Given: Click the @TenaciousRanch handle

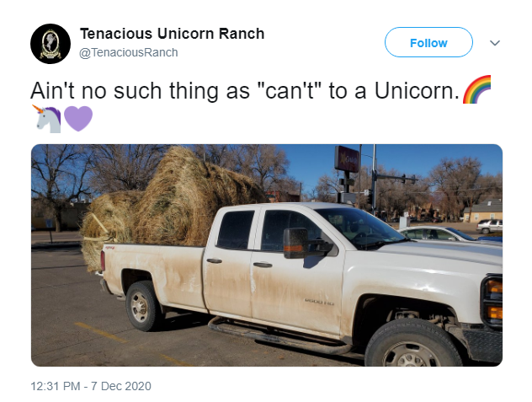Looking at the screenshot, I should pyautogui.click(x=129, y=52).
